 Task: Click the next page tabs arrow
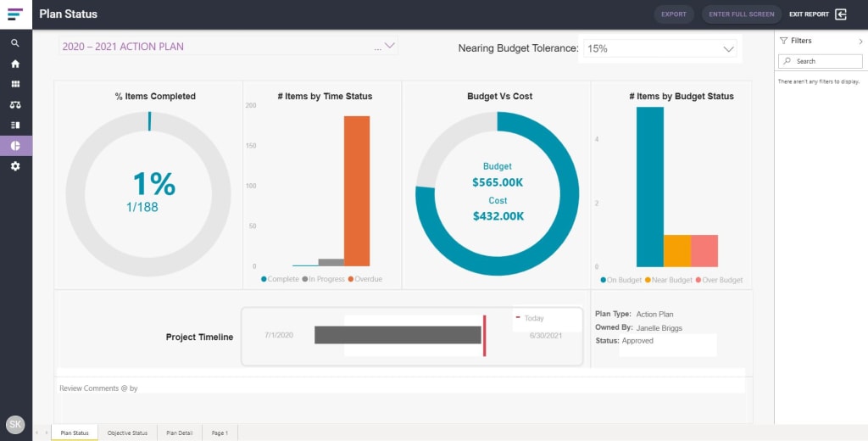click(x=46, y=433)
